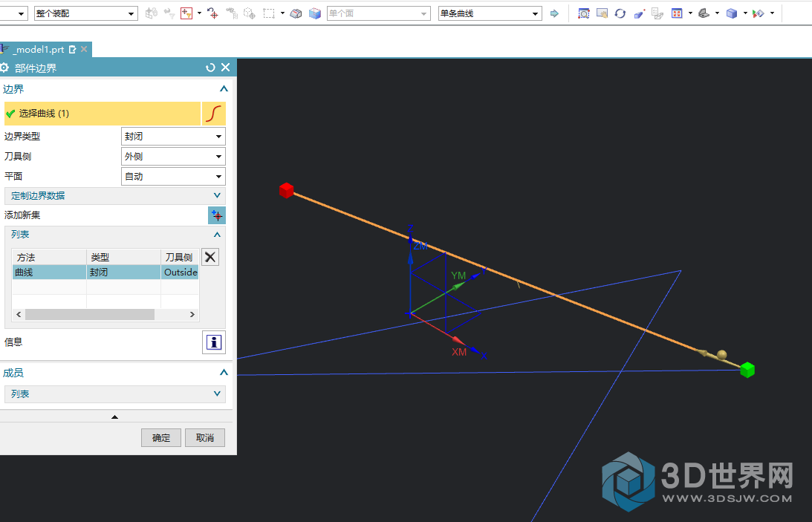Screen dimensions: 812x522
Task: Activate the Zoom window tool
Action: [584, 13]
